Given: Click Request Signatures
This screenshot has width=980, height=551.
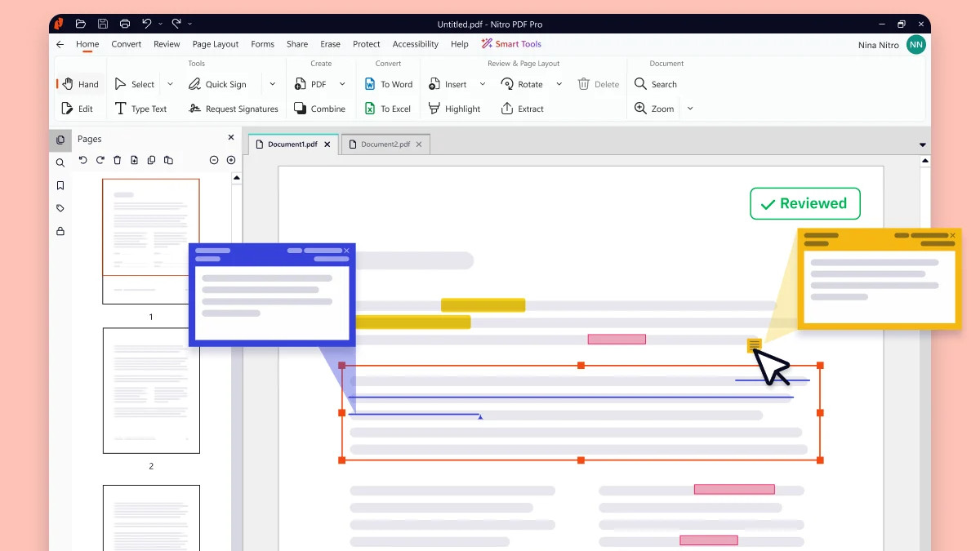Looking at the screenshot, I should (x=233, y=109).
